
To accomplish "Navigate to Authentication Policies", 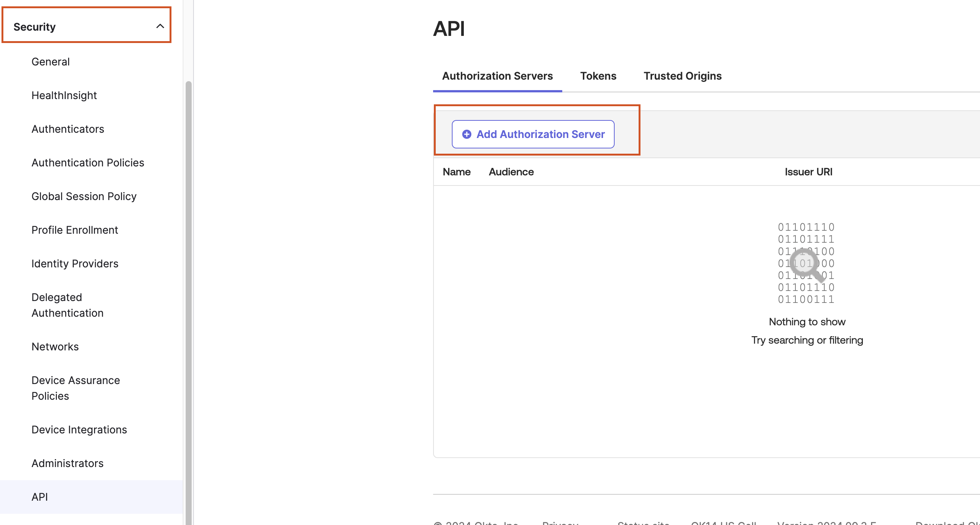I will point(88,163).
